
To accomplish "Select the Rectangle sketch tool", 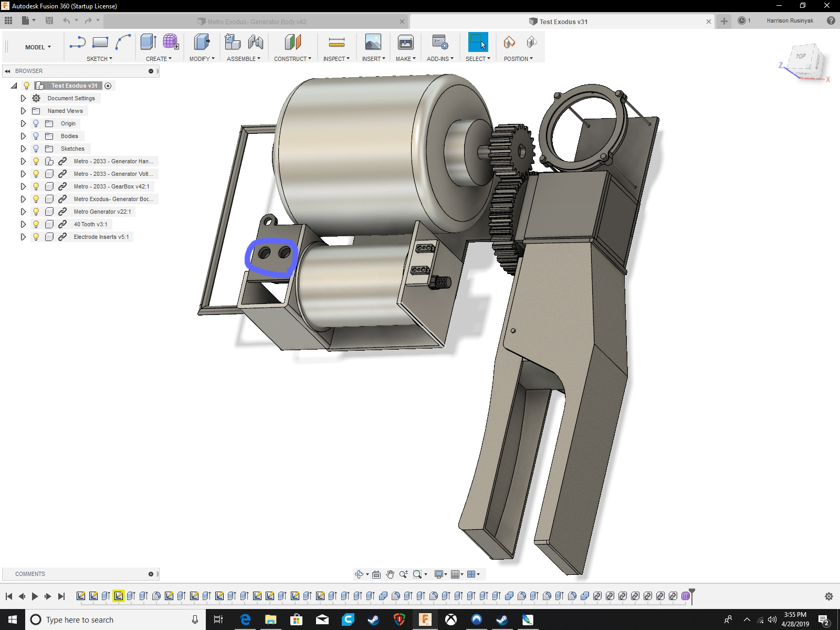I will [x=100, y=43].
